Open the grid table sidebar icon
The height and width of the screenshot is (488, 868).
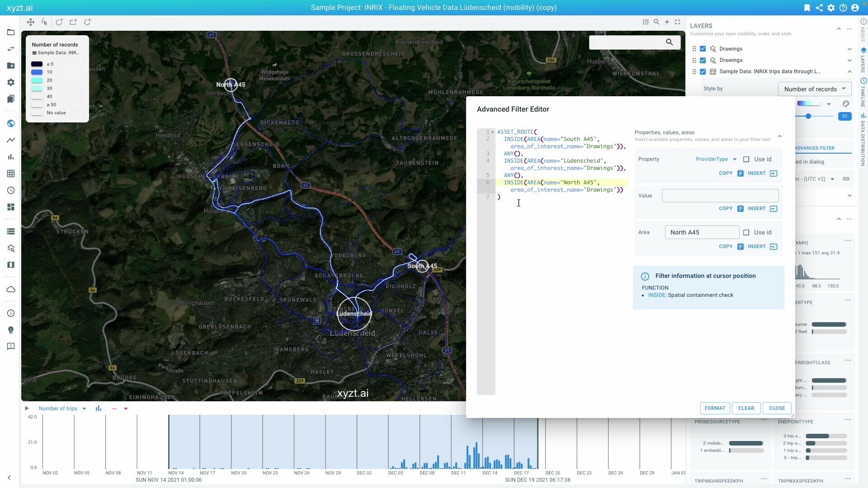[11, 174]
